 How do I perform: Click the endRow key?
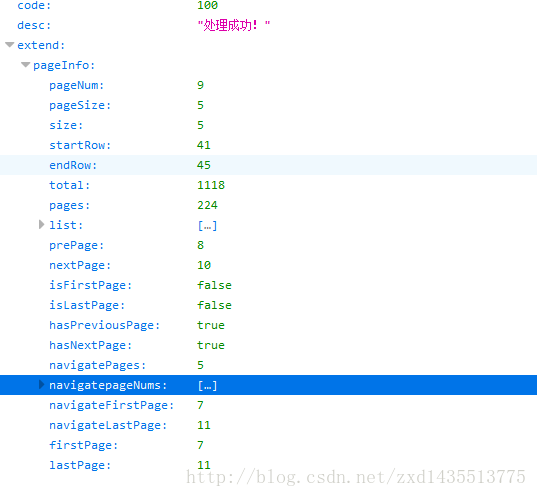(x=73, y=165)
